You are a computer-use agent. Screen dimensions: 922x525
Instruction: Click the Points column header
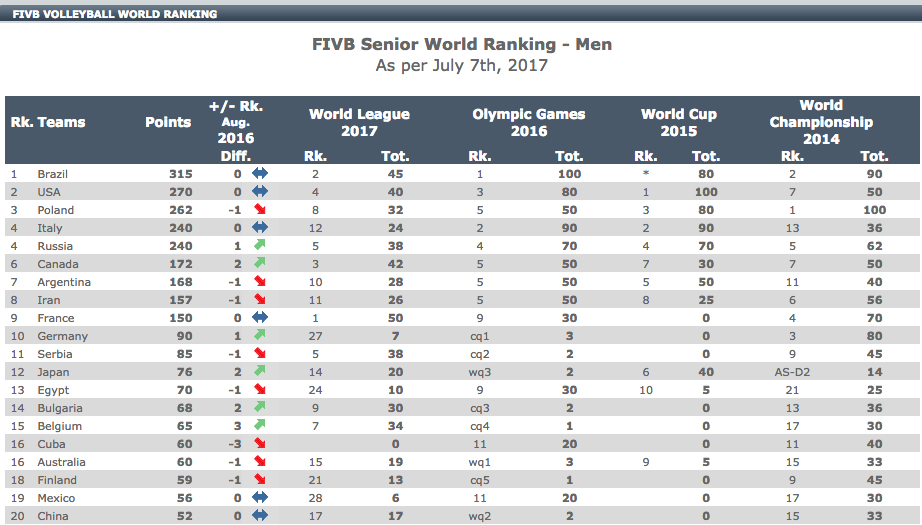pos(168,122)
